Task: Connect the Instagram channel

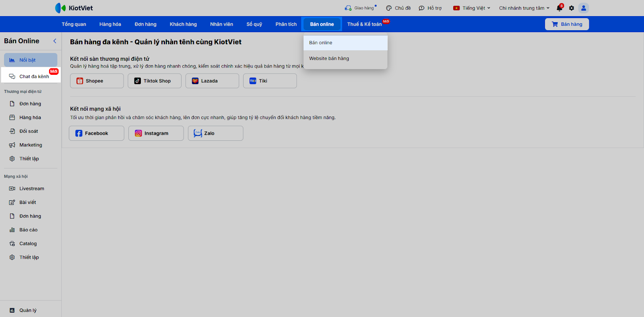Action: coord(156,133)
